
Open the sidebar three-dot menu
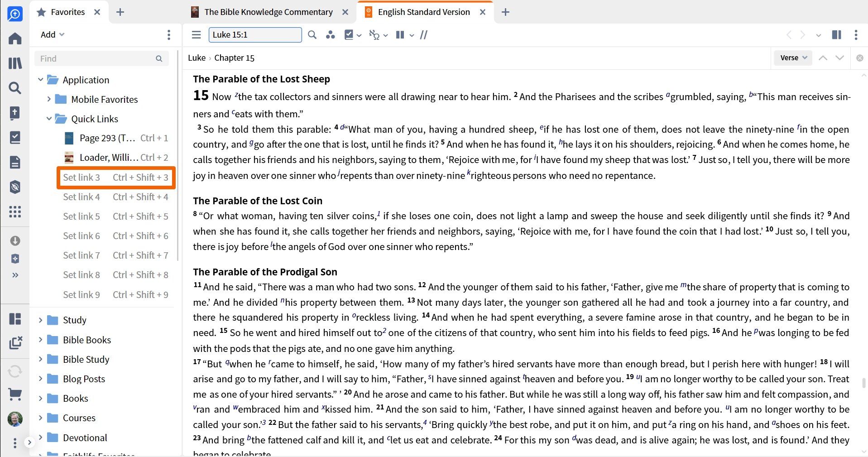[15, 443]
